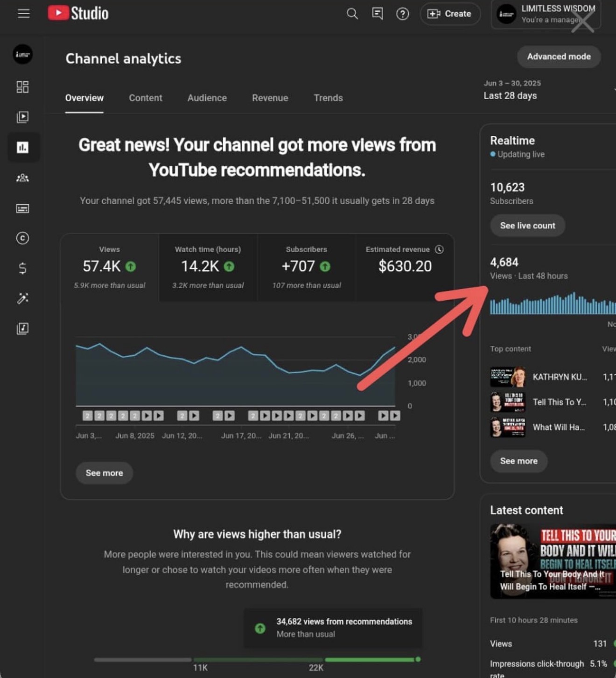Click green up arrow next to 14.2K
616x678 pixels.
click(x=229, y=267)
